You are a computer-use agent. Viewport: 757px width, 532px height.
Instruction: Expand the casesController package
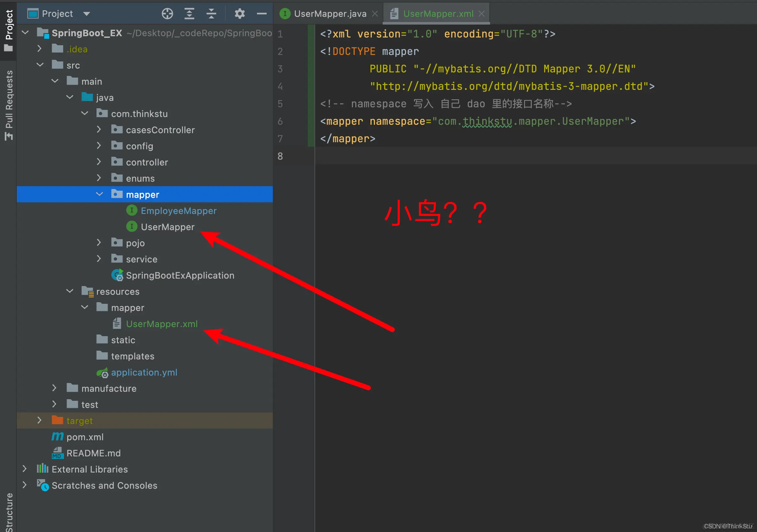(99, 130)
